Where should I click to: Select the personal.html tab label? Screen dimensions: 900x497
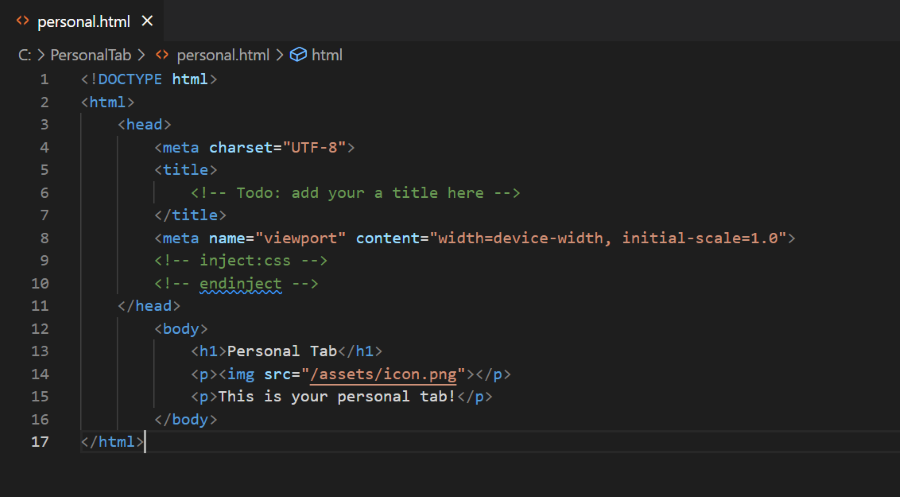83,21
